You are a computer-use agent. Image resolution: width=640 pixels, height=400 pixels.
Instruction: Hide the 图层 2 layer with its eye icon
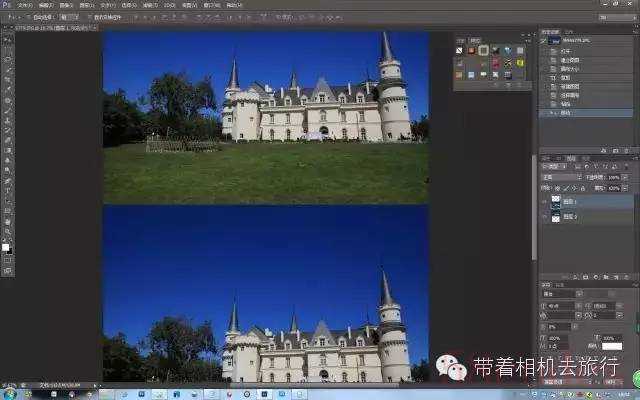[x=545, y=218]
